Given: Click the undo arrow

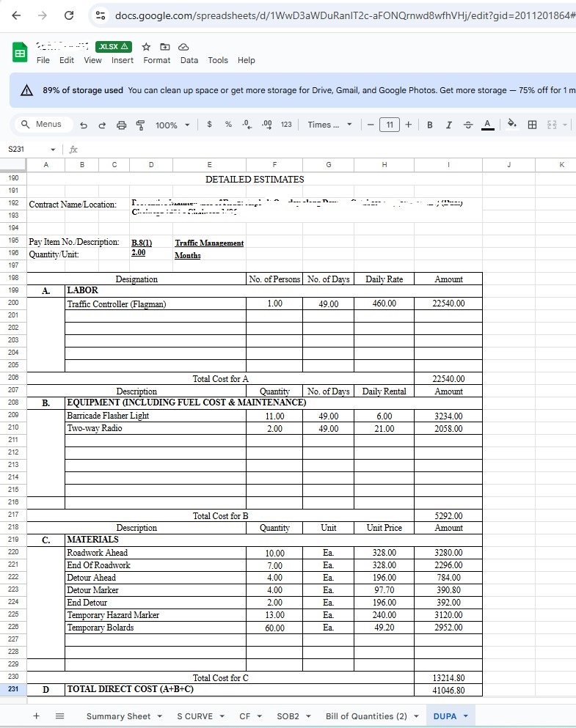Looking at the screenshot, I should [x=84, y=125].
